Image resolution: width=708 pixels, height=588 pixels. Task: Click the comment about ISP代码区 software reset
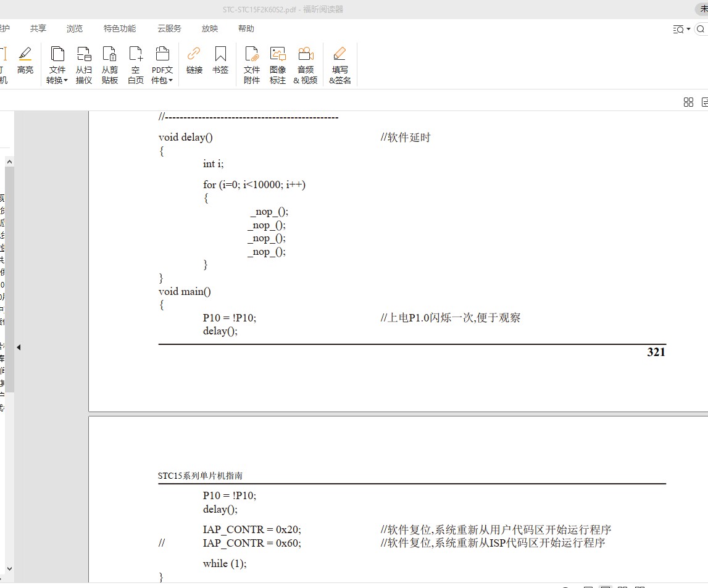(x=493, y=543)
